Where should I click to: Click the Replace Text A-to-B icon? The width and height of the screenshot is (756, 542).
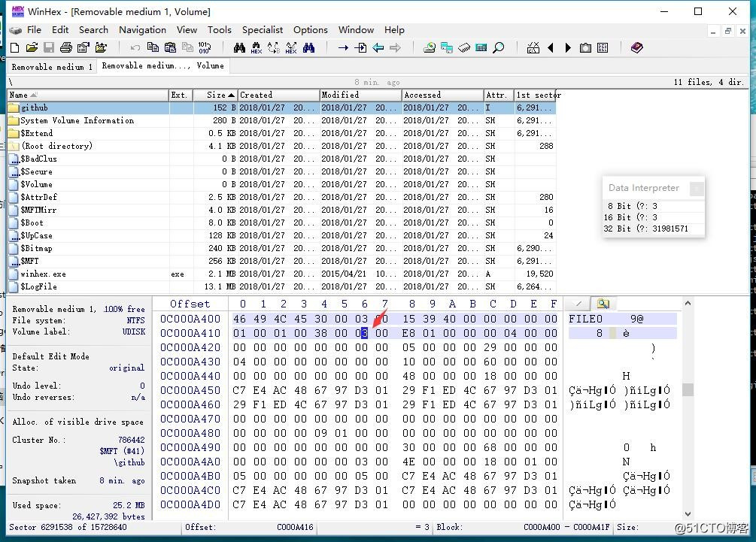pyautogui.click(x=274, y=47)
